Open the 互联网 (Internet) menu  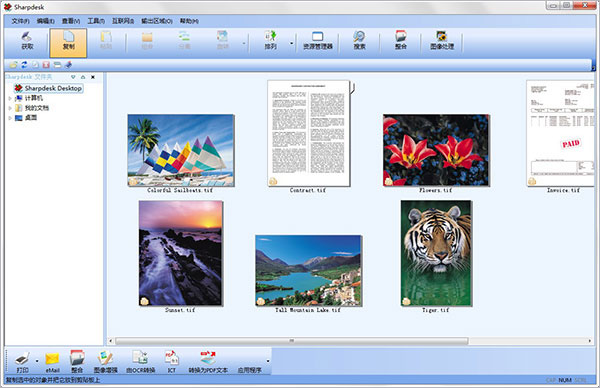click(x=123, y=21)
